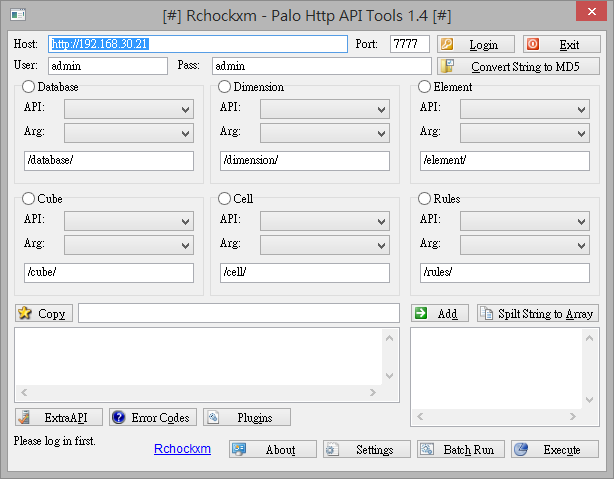The image size is (614, 479).
Task: Open the Element API dropdown
Action: tap(525, 109)
